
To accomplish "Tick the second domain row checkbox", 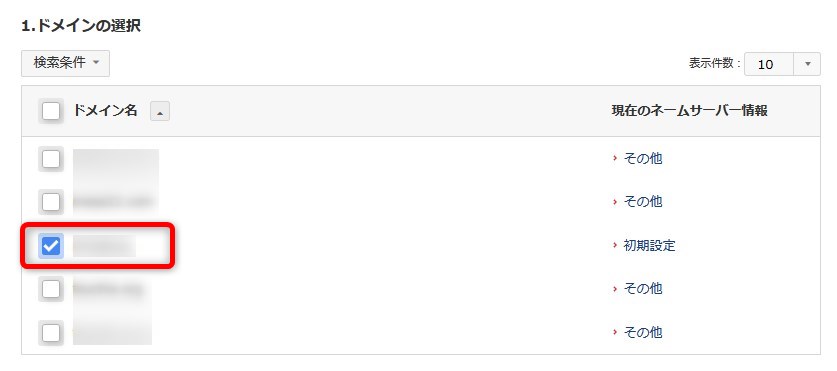I will point(51,202).
